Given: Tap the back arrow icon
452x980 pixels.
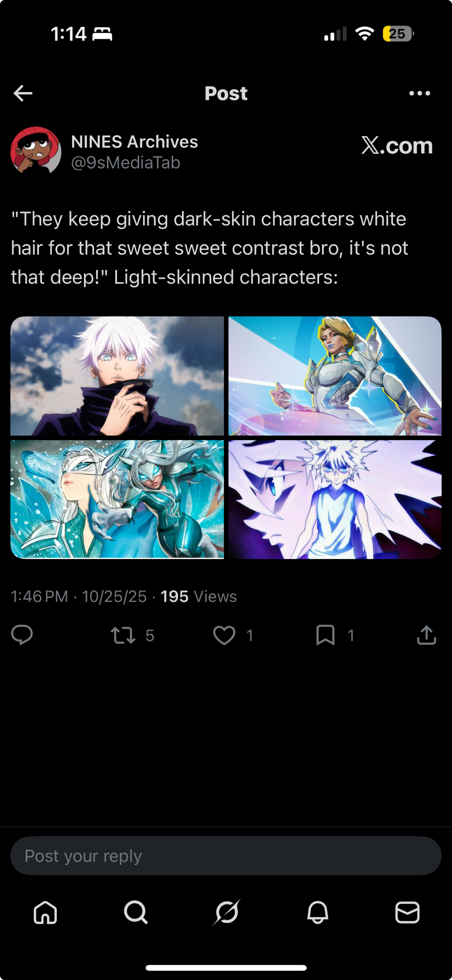Looking at the screenshot, I should click(x=23, y=93).
